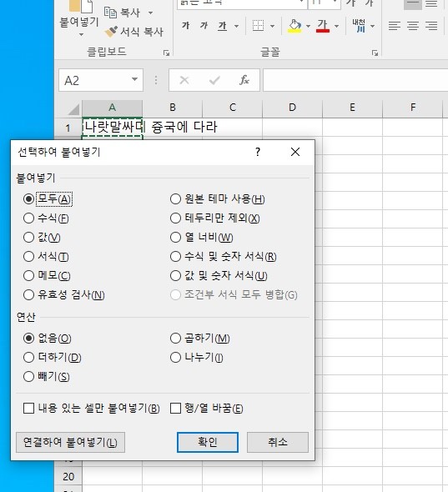Click the Copy (복사) icon
The height and width of the screenshot is (492, 448).
click(110, 13)
